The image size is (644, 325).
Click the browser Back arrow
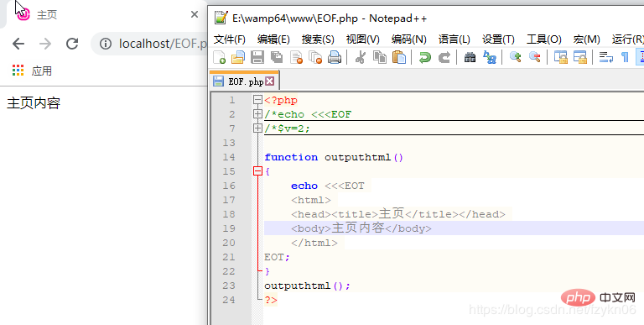(18, 44)
